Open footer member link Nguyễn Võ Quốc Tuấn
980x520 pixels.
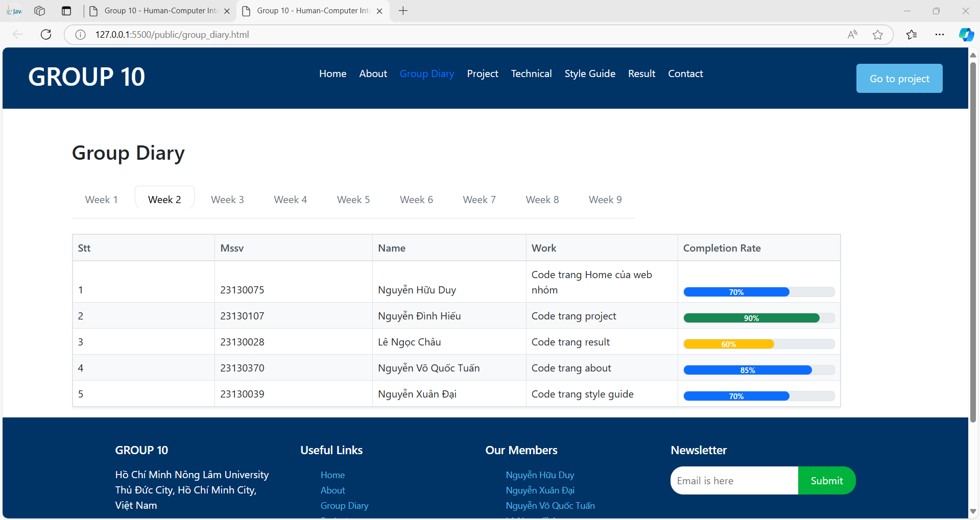550,505
